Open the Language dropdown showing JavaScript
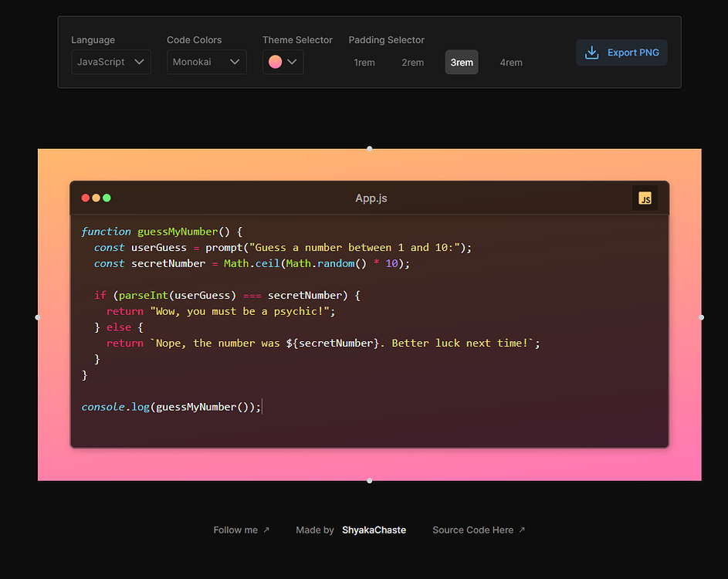Screen dimensions: 728x579 coord(110,62)
